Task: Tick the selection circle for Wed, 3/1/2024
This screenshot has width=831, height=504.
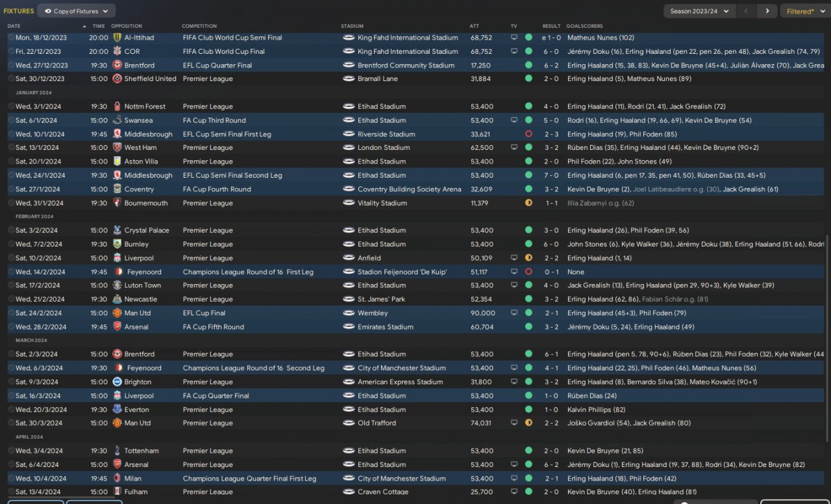Action: coord(11,106)
